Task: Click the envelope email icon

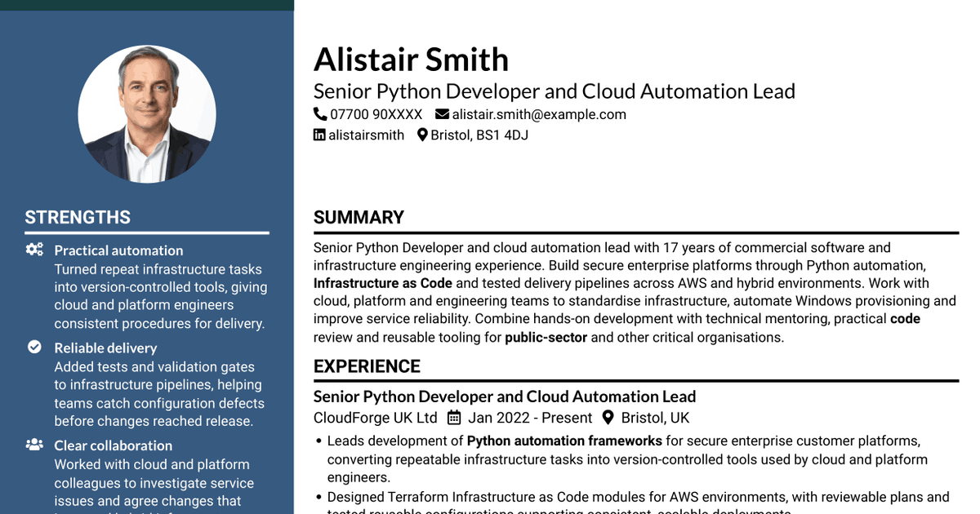Action: (442, 114)
